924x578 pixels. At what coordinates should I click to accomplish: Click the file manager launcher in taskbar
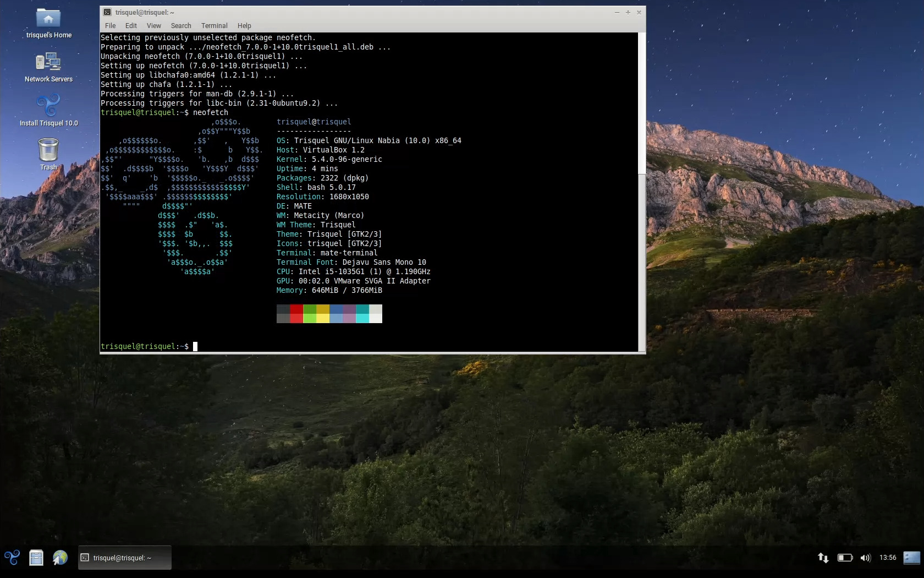(36, 558)
